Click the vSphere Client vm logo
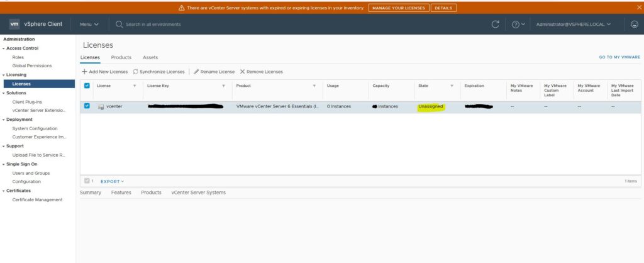The width and height of the screenshot is (644, 263). [14, 25]
